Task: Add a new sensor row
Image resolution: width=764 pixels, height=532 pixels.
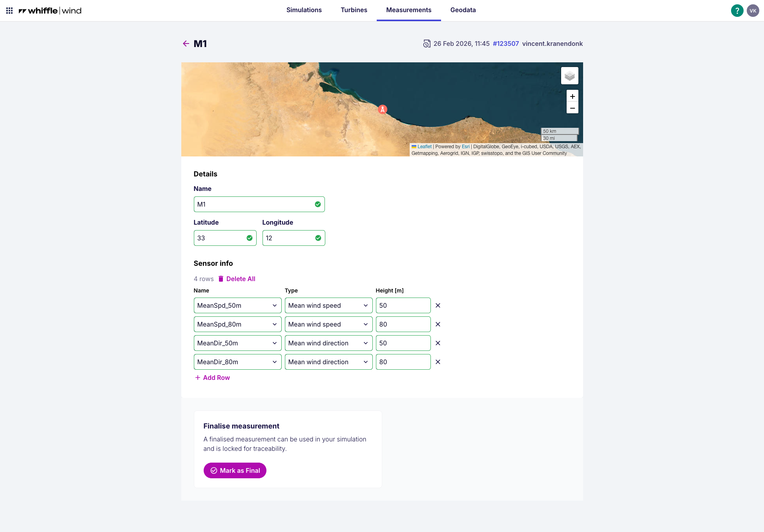Action: click(x=212, y=378)
